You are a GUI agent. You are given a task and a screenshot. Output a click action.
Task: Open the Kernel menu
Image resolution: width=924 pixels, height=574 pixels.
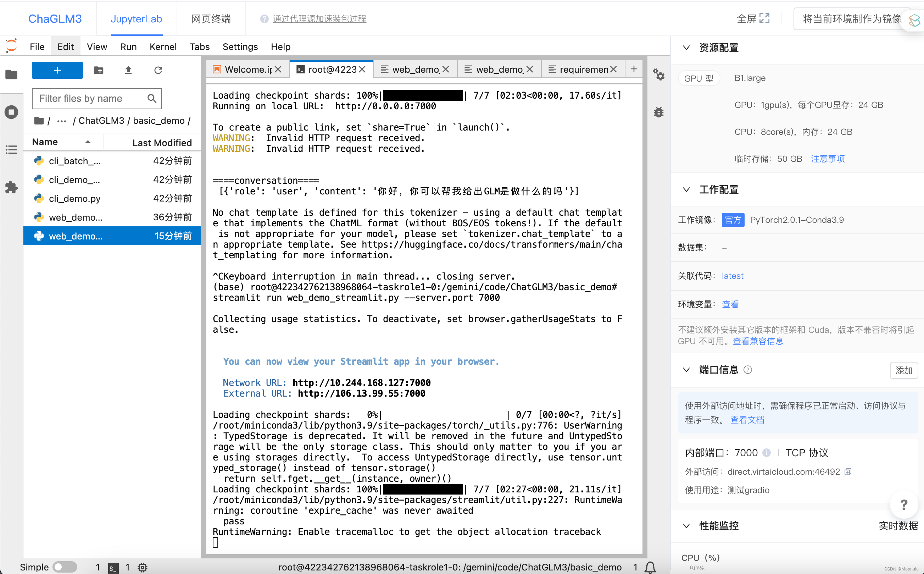pyautogui.click(x=163, y=47)
